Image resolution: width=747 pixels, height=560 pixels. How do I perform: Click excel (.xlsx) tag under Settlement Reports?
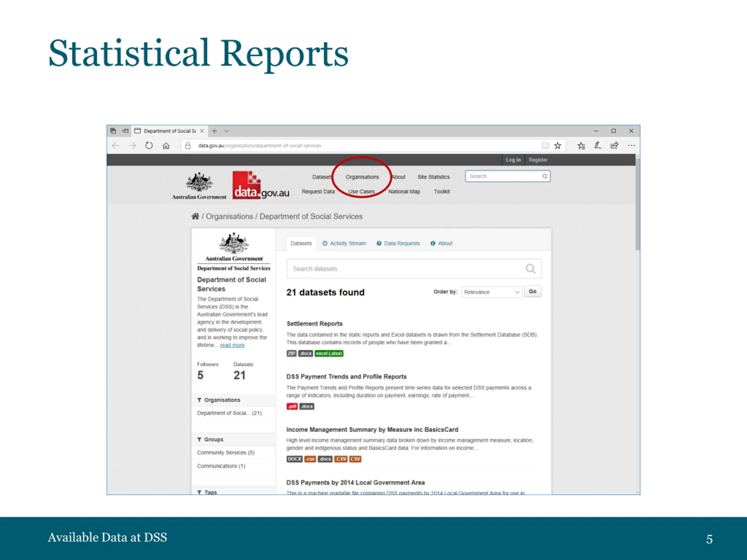329,353
